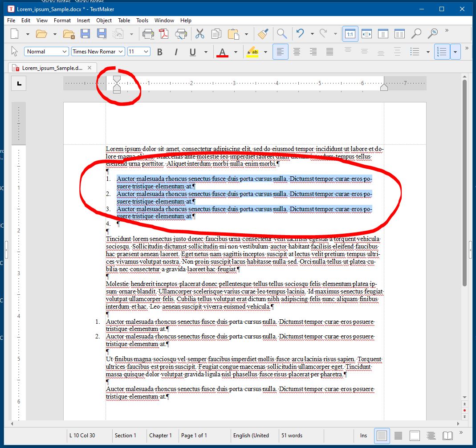Click the English language status field
Screen dimensions: 476x448
click(x=251, y=436)
